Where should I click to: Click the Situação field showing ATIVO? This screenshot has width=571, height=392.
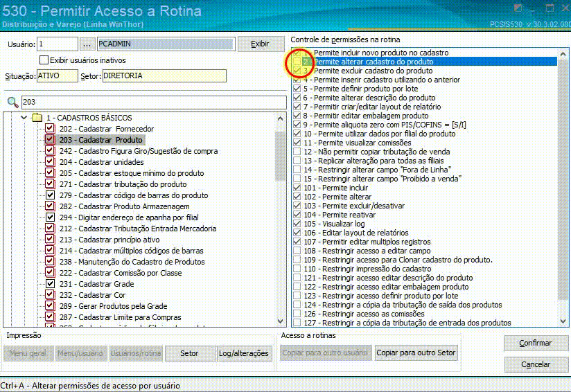pos(58,75)
